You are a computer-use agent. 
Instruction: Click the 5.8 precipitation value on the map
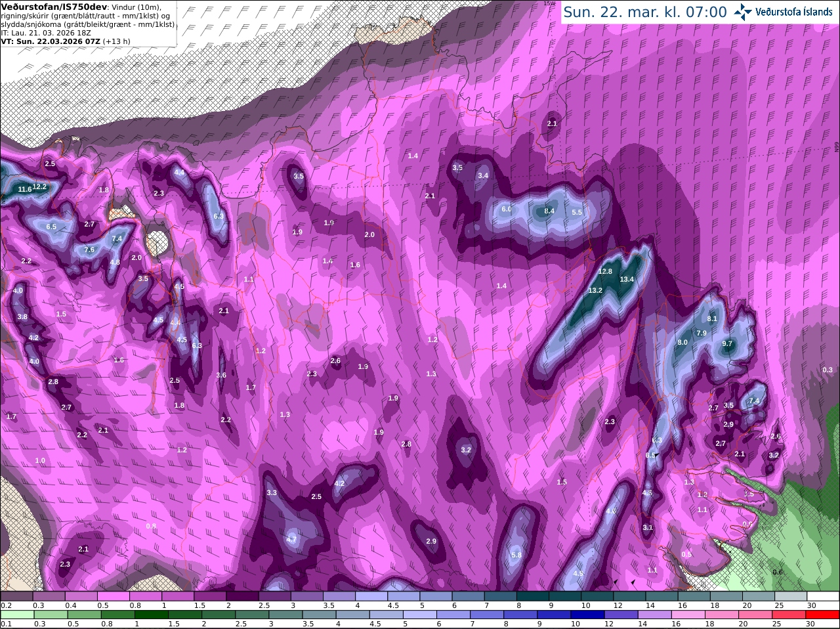(516, 555)
